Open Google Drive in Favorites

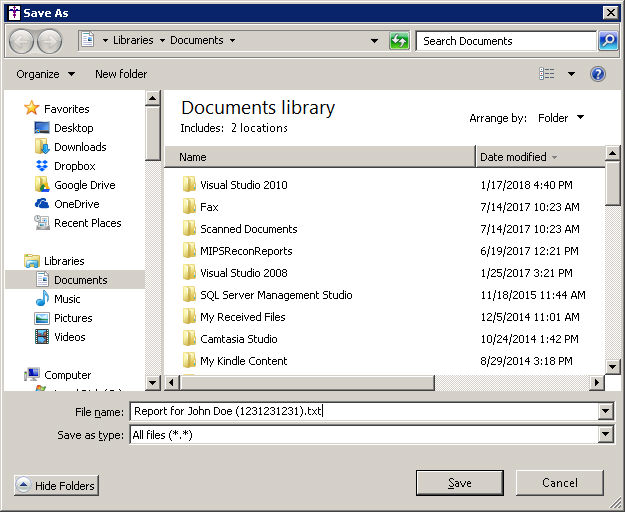(84, 185)
